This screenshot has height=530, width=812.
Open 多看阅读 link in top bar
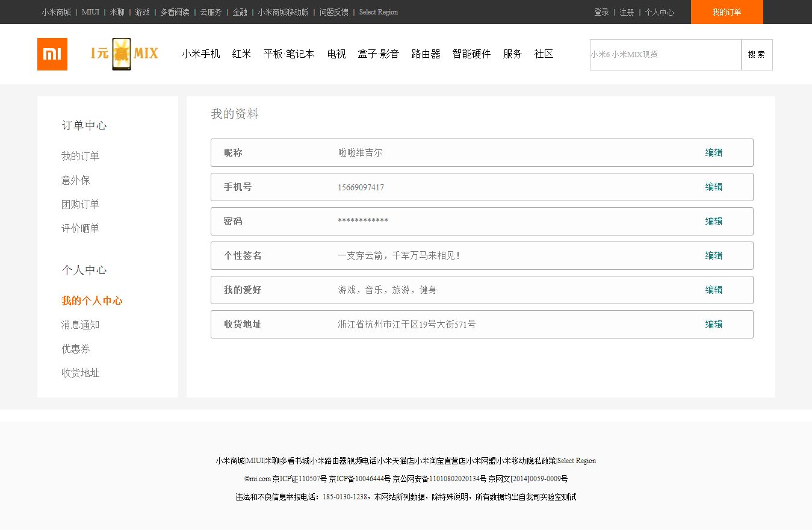click(175, 12)
